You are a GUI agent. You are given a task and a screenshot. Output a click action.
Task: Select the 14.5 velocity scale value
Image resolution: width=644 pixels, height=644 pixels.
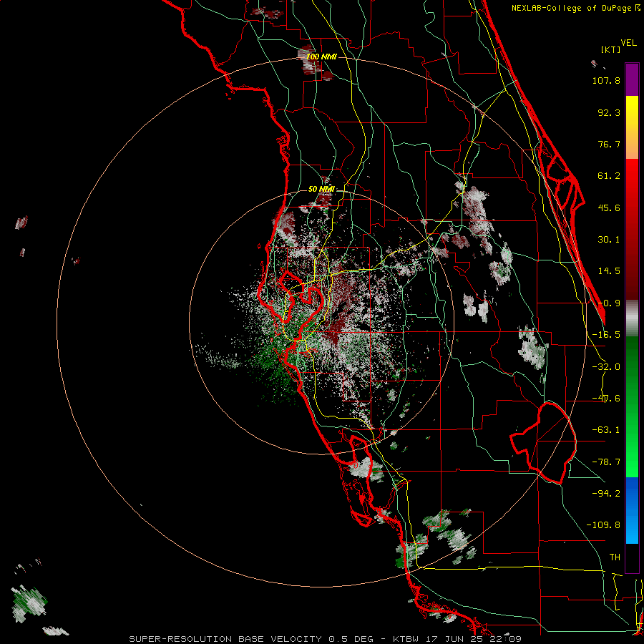pyautogui.click(x=609, y=271)
